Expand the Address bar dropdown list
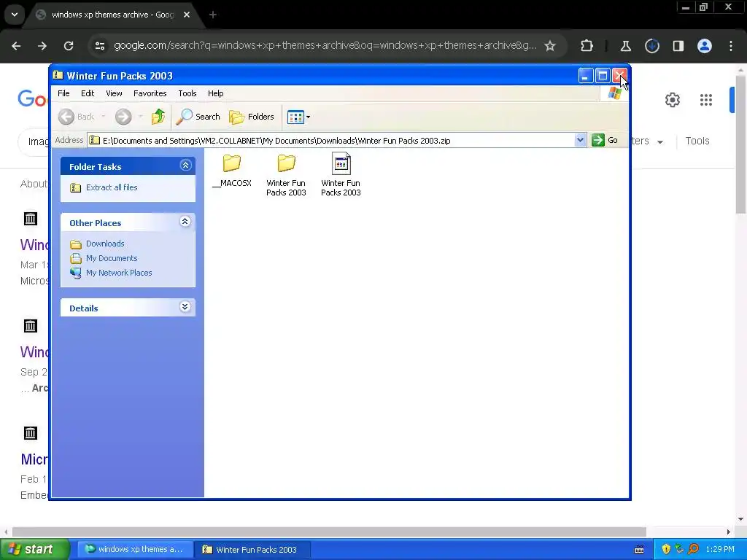 [580, 140]
